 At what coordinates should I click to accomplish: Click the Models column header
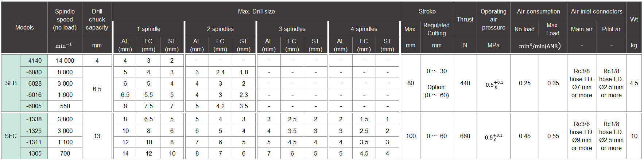point(24,27)
